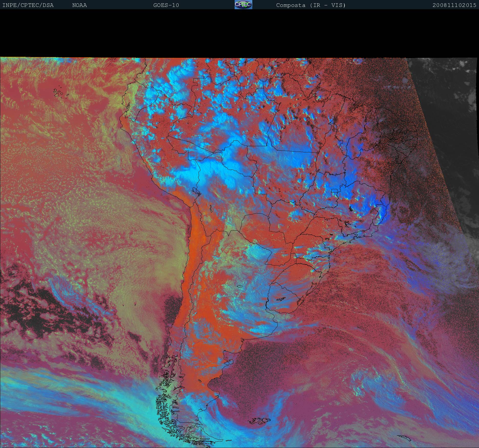Screen dimensions: 479x448
Task: Select the Composta (IR - VIS) title text
Action: coord(311,5)
